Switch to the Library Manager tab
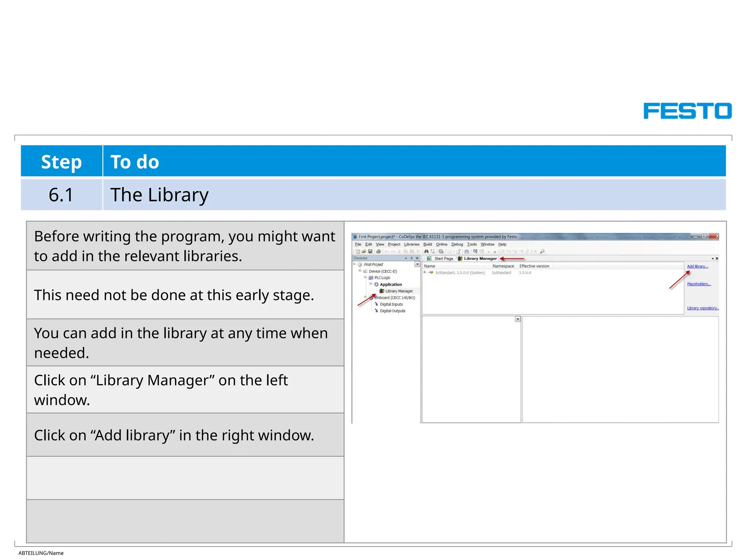 click(x=477, y=258)
